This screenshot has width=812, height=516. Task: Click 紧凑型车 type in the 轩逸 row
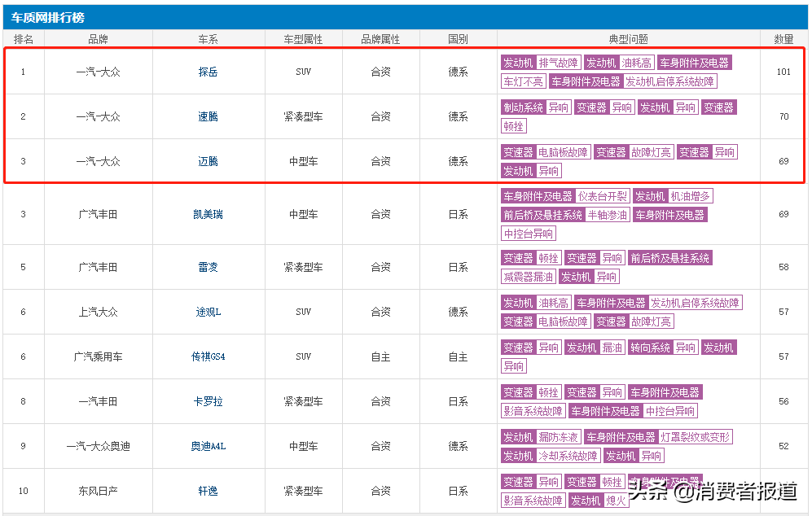point(303,491)
